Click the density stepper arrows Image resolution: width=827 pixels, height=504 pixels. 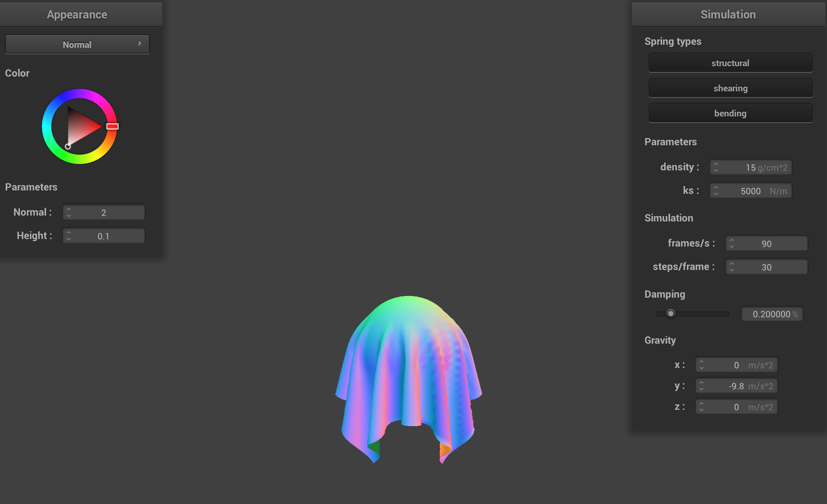[716, 167]
